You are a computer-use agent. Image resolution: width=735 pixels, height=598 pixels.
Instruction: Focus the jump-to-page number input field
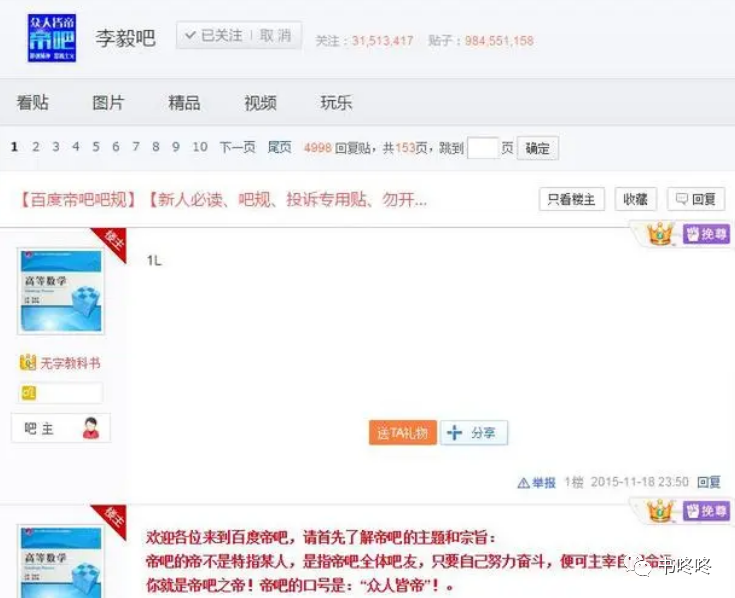[482, 148]
